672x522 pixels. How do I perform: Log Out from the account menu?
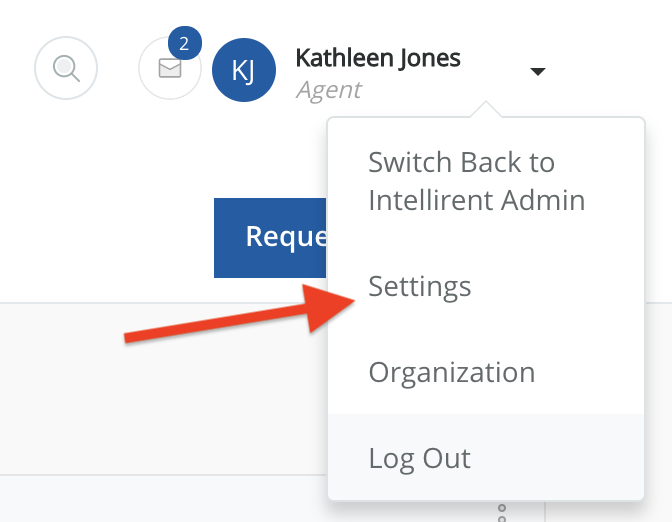tap(420, 458)
